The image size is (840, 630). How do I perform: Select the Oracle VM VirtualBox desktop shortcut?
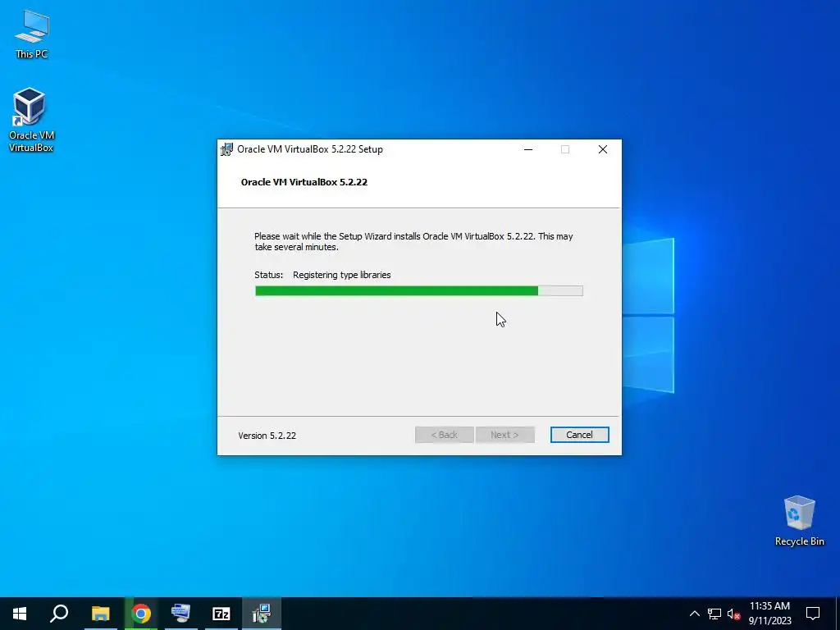31,120
